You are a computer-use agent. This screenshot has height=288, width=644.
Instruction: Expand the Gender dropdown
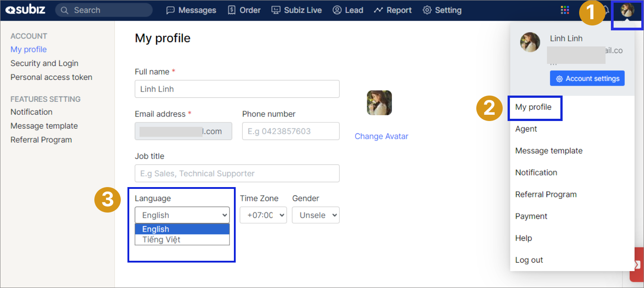[x=315, y=215]
